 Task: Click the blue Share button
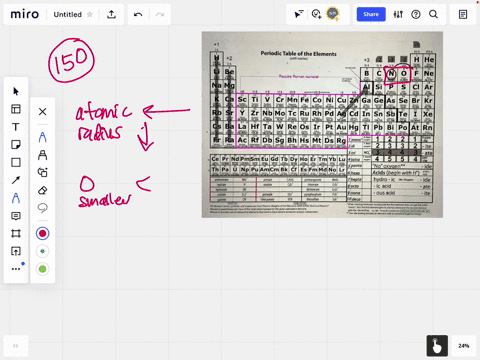[371, 14]
